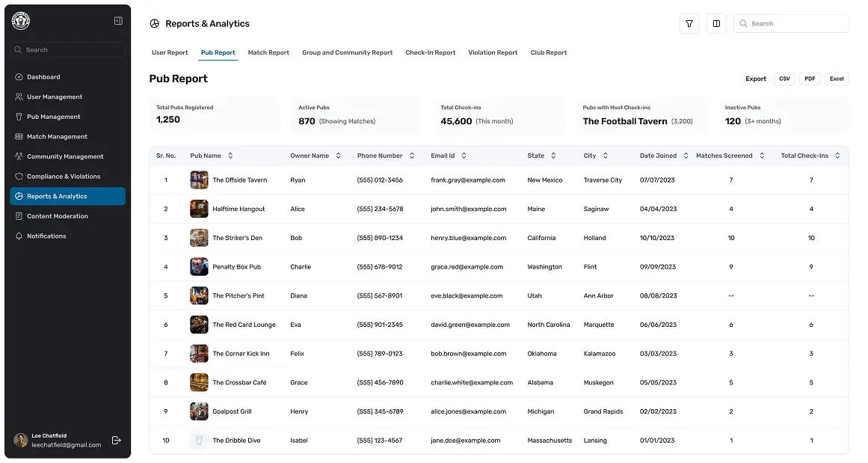
Task: Click The Offside Tavern pub thumbnail
Action: coord(199,180)
